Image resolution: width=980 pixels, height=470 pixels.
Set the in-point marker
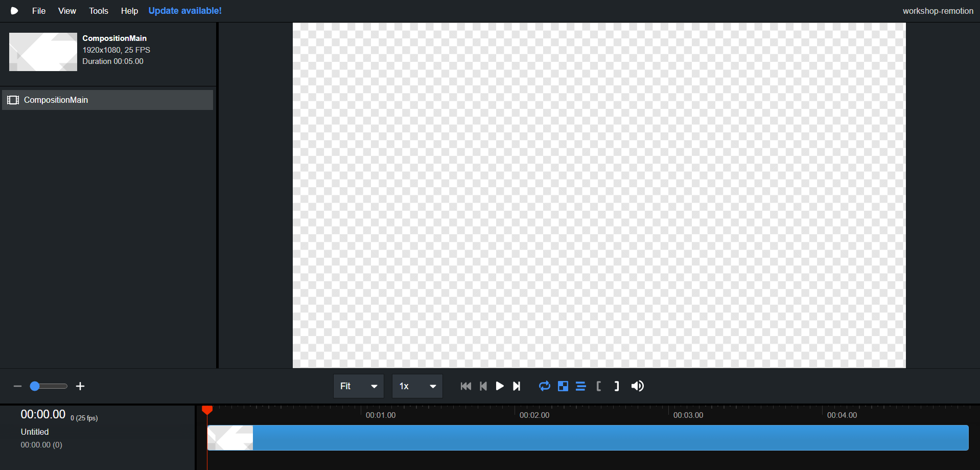click(x=599, y=386)
